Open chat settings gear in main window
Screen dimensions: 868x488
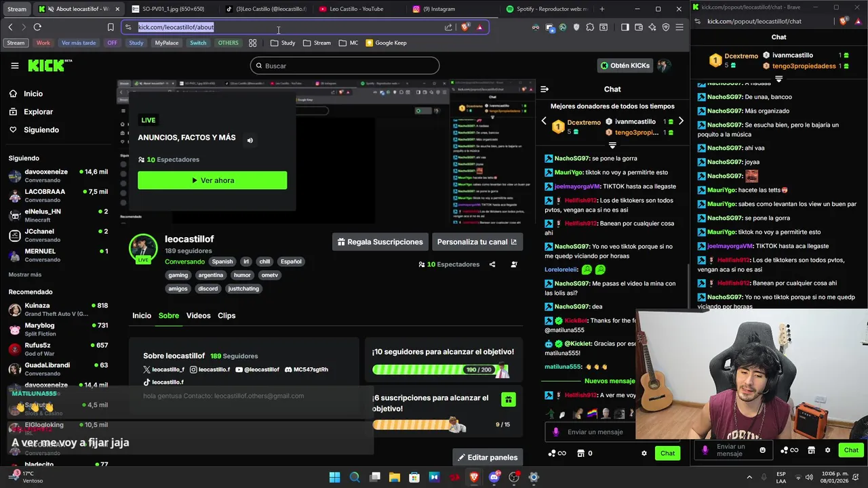pos(644,453)
